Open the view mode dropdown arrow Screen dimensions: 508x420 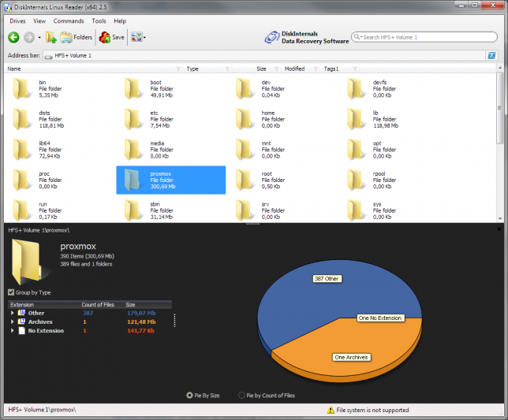[144, 38]
